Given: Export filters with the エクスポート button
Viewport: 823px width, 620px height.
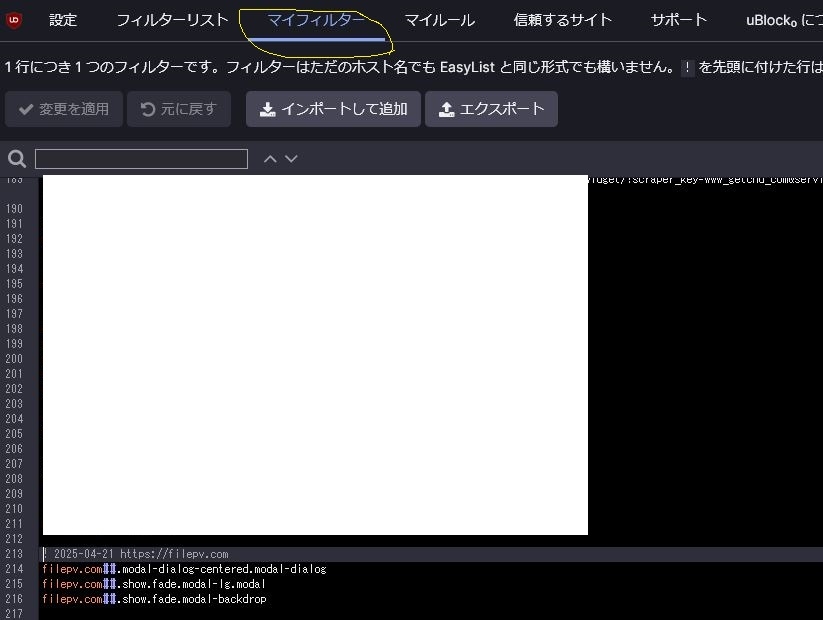Looking at the screenshot, I should click(491, 109).
